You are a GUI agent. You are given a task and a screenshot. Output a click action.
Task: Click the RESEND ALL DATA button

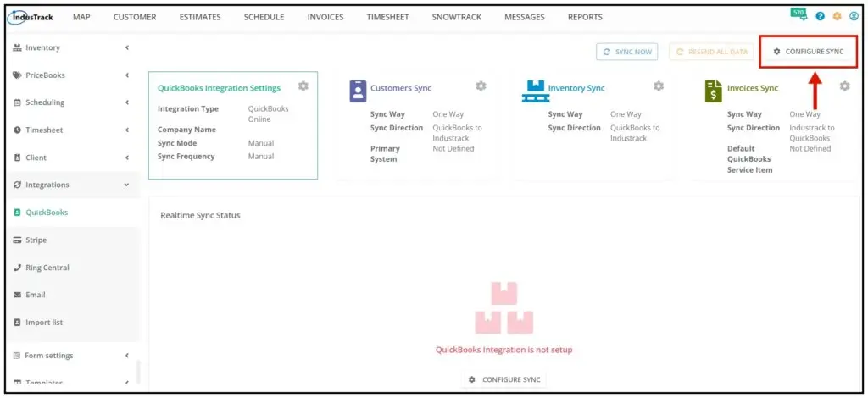point(711,52)
